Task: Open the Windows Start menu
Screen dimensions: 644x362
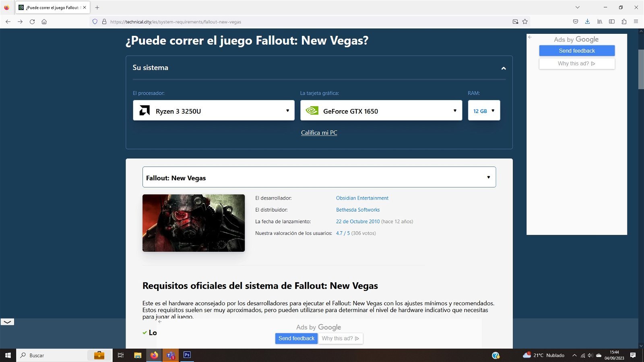Action: tap(8, 355)
